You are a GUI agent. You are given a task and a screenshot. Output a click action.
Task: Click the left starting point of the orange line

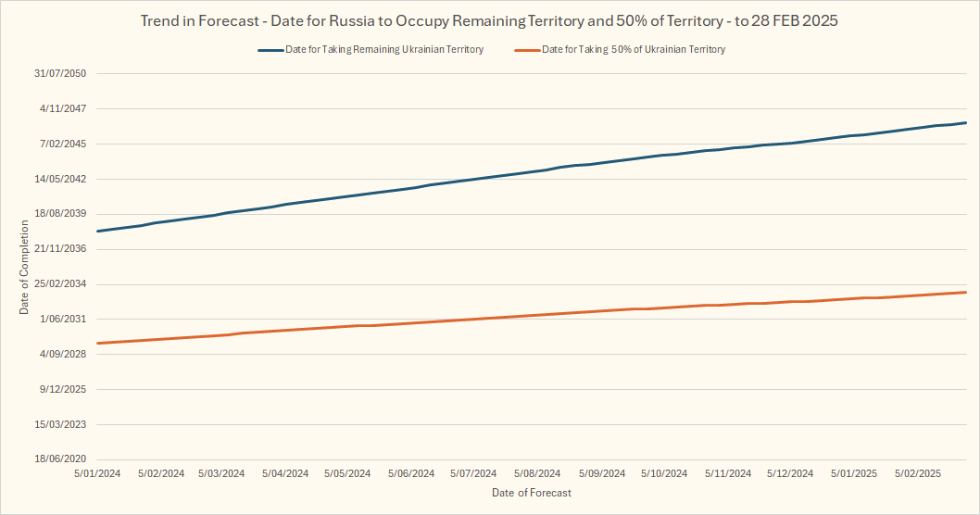pos(98,344)
